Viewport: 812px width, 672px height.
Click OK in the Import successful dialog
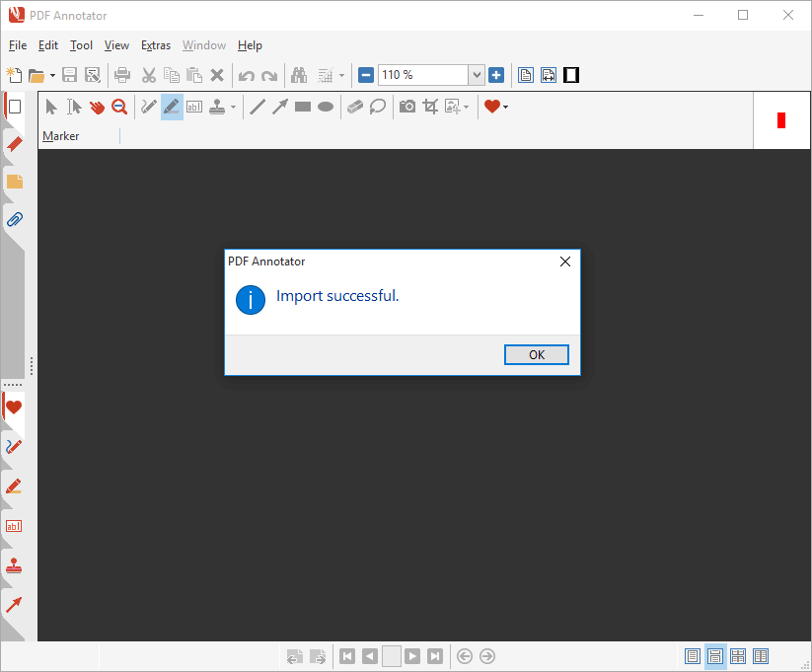(537, 355)
